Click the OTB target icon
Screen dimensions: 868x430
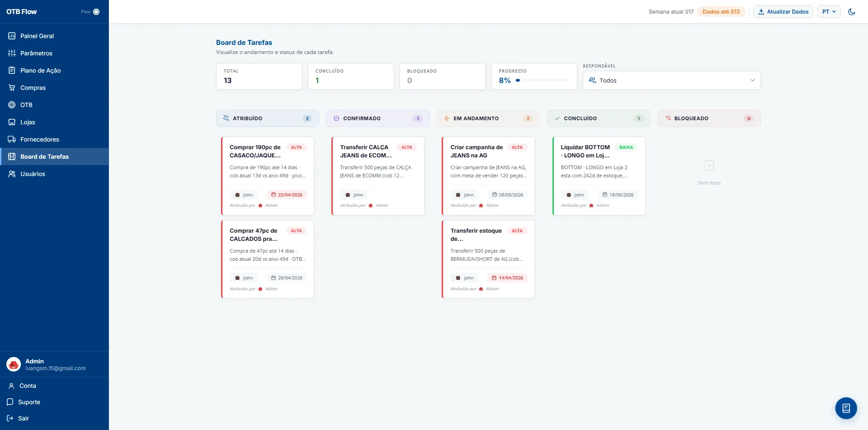[12, 105]
